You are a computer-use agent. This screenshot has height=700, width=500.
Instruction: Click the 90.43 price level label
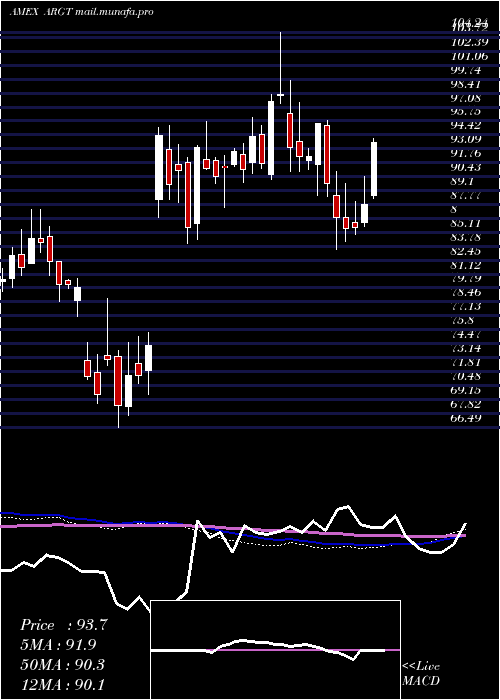[x=466, y=167]
